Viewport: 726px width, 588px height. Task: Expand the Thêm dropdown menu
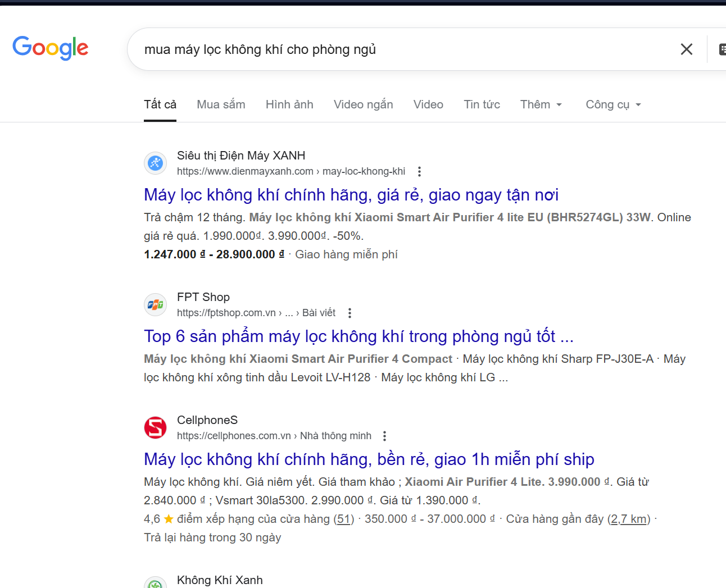(x=541, y=104)
